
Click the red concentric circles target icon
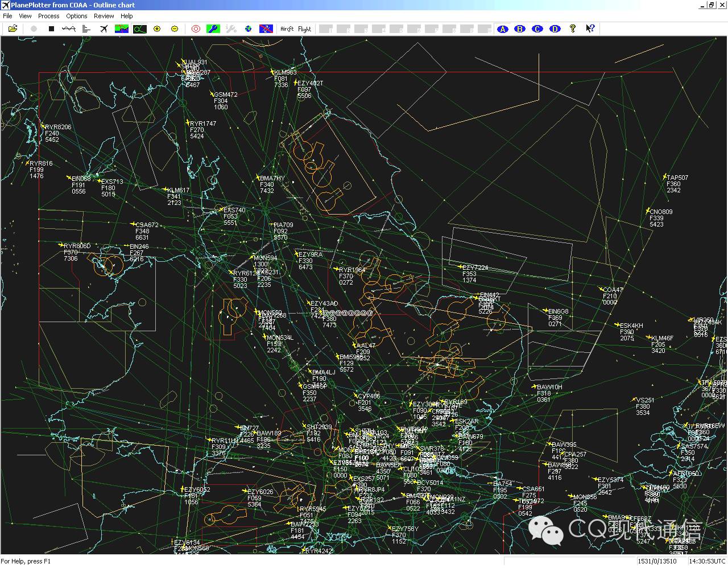(196, 28)
